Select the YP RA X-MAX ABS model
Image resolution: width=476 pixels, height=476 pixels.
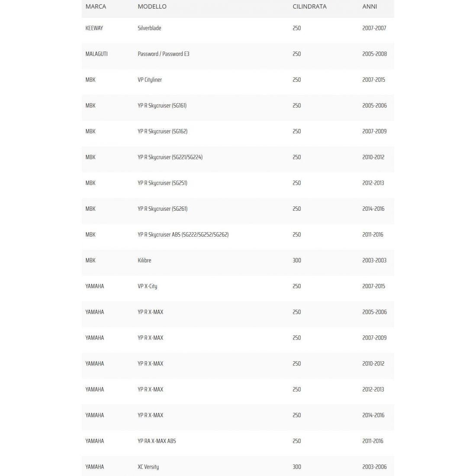(157, 441)
